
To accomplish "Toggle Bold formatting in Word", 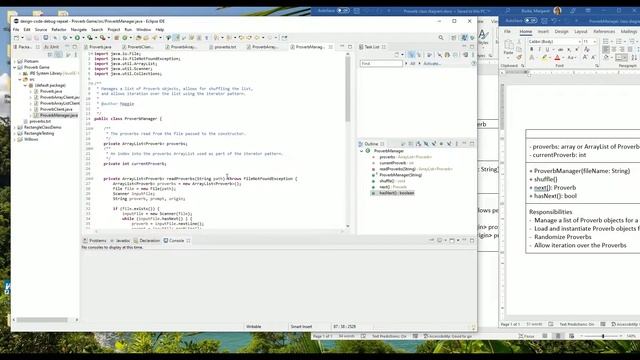I will click(x=531, y=49).
